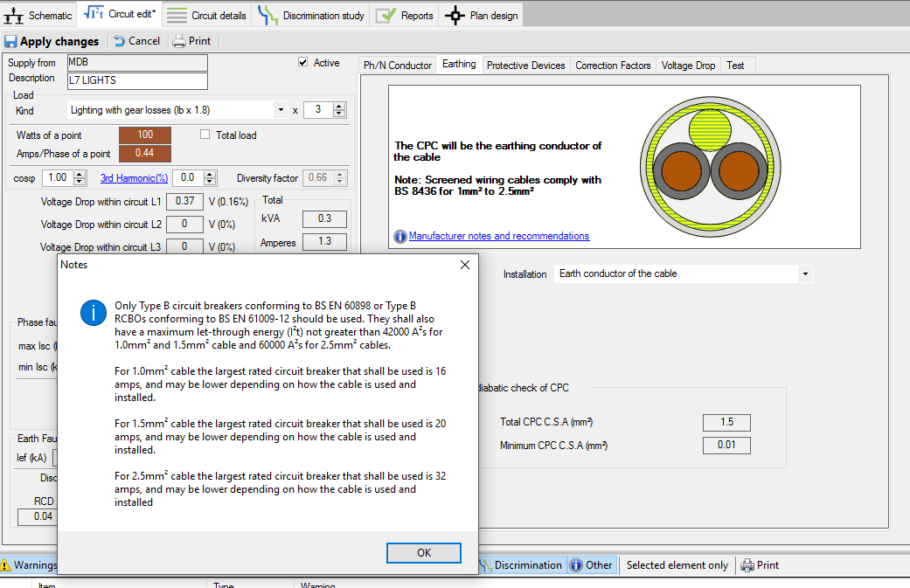Click the Description field showing L7 LIGHTS
910x588 pixels.
pos(136,79)
